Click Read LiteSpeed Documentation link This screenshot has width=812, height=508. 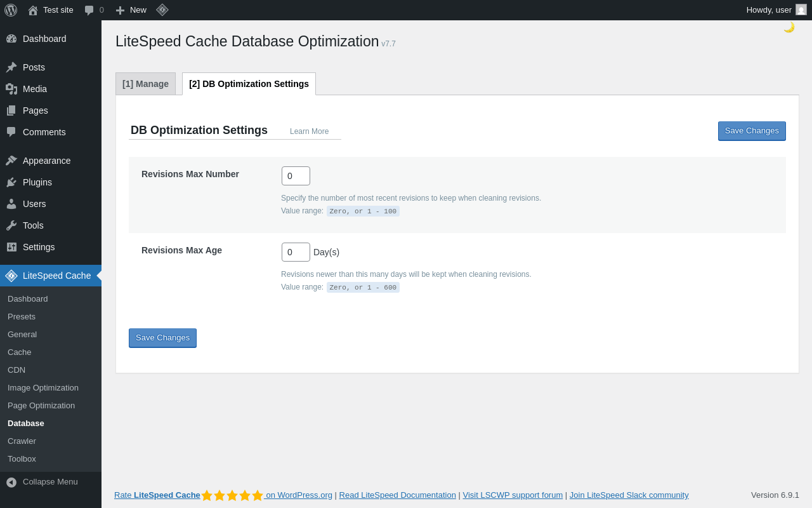[x=397, y=495]
